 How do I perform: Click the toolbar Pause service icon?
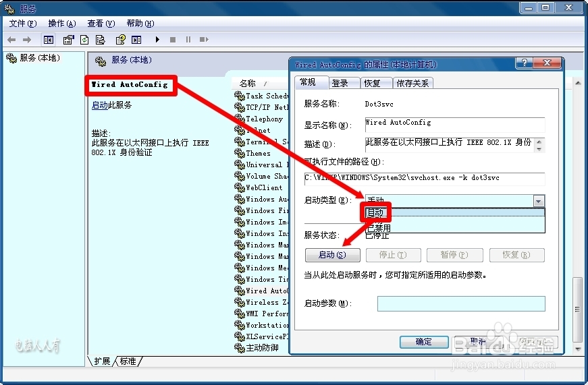coord(188,39)
